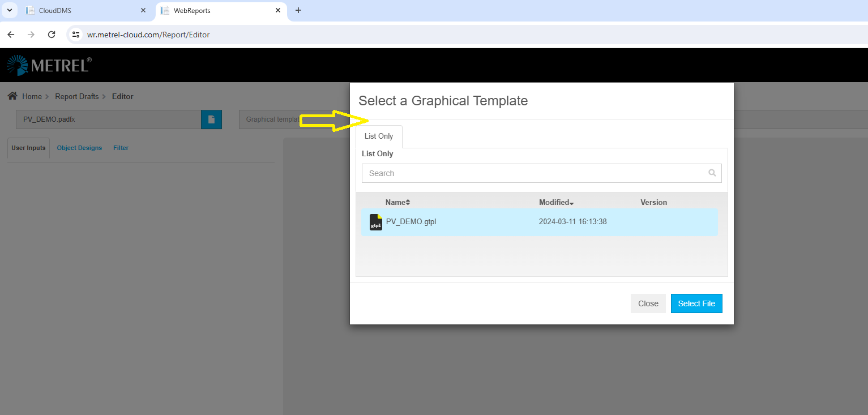Click the gtpl file icon for PV_DEMO

376,223
